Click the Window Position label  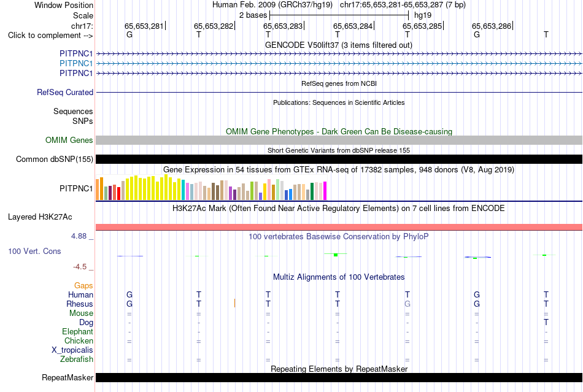64,5
